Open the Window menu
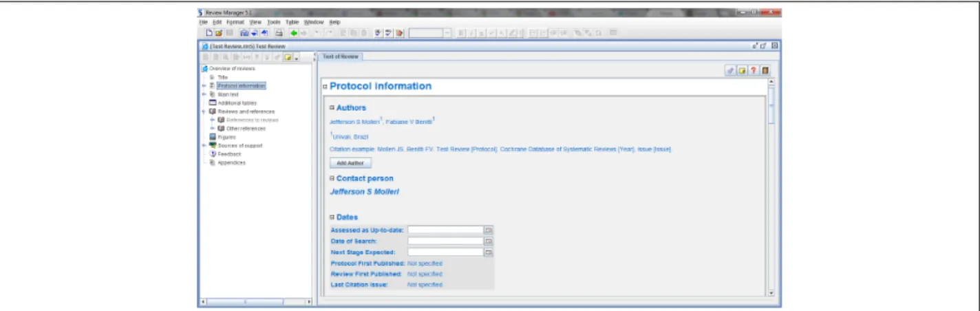Screen dimensions: 980x311 [x=314, y=22]
